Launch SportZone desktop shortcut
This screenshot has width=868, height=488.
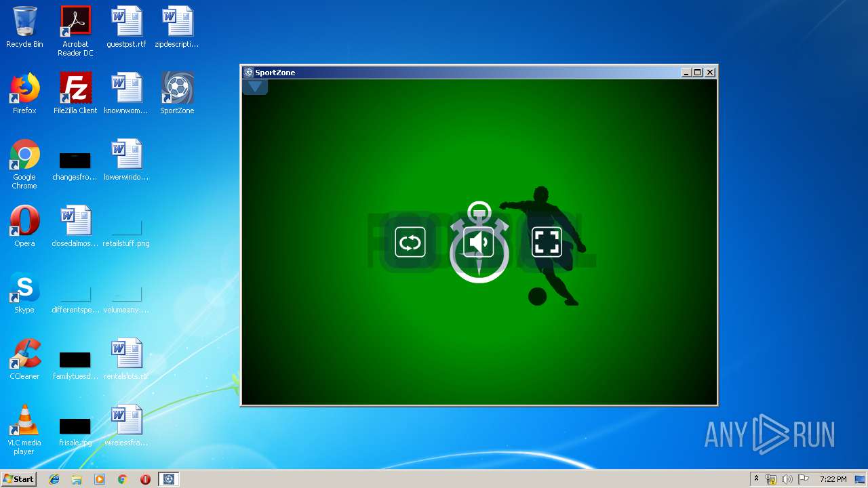[177, 94]
